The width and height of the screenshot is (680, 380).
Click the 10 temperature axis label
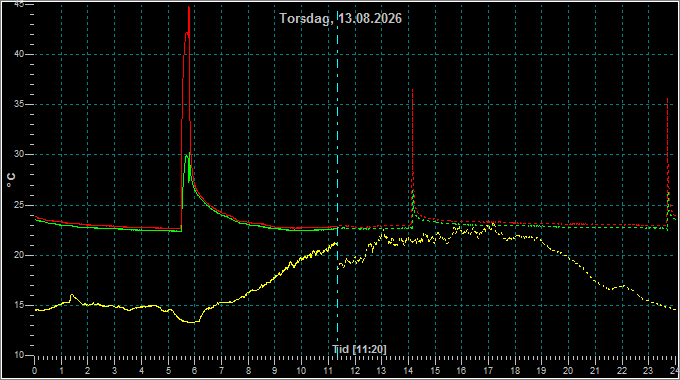[x=19, y=355]
